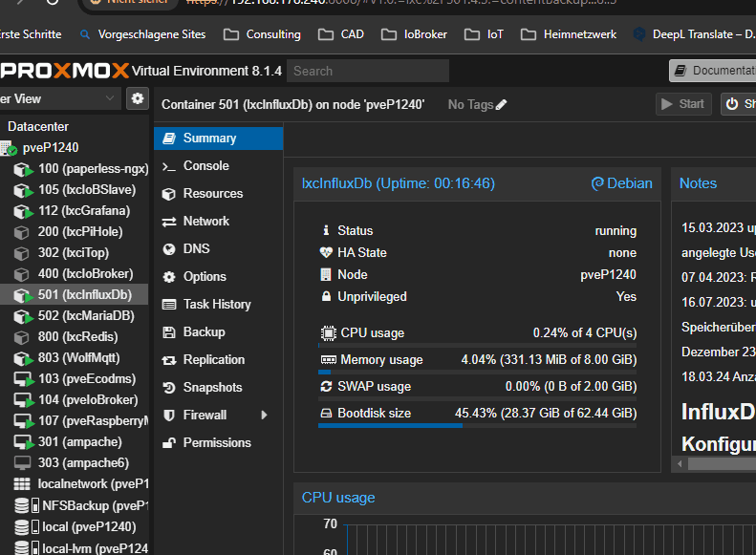Open the DNS tab
Image resolution: width=756 pixels, height=555 pixels.
point(219,248)
